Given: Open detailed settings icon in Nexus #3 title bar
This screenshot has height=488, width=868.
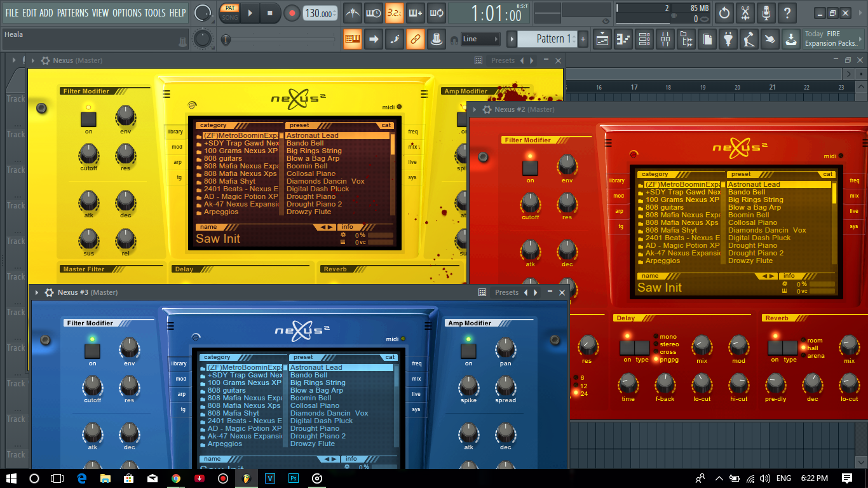Looking at the screenshot, I should (x=482, y=292).
